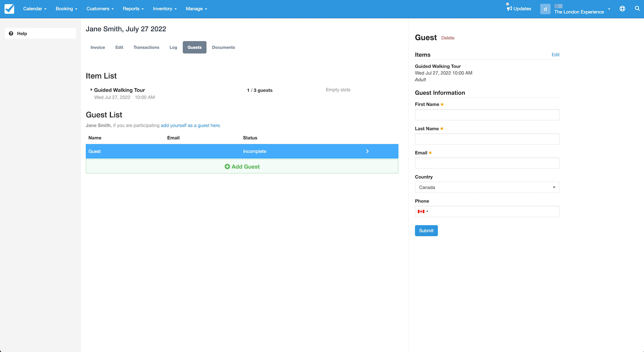This screenshot has width=644, height=352.
Task: Click the Name column header
Action: (95, 138)
